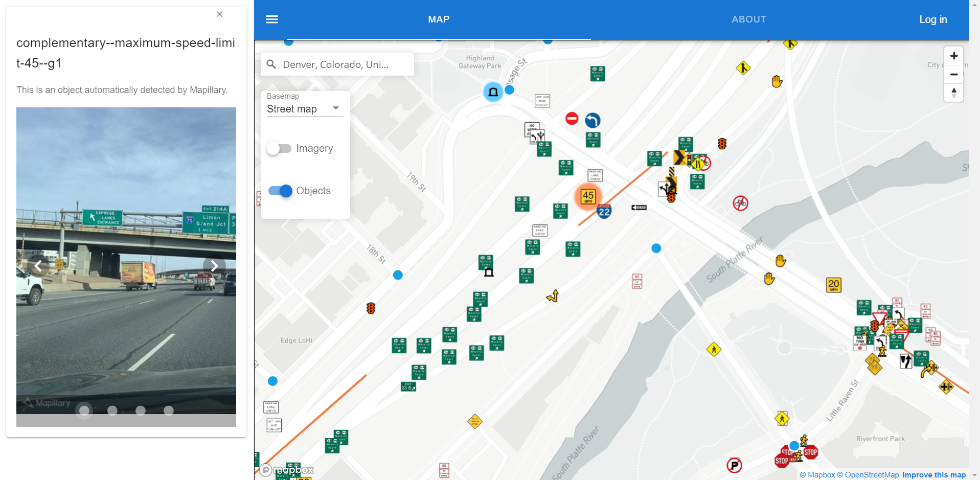The width and height of the screenshot is (980, 480).
Task: Select the third carousel indicator dot
Action: point(141,410)
